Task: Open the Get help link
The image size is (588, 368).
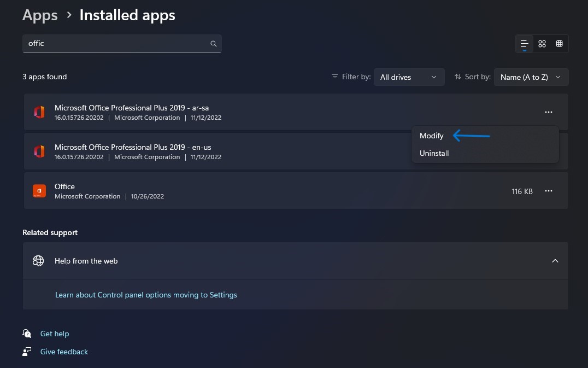Action: pyautogui.click(x=55, y=334)
